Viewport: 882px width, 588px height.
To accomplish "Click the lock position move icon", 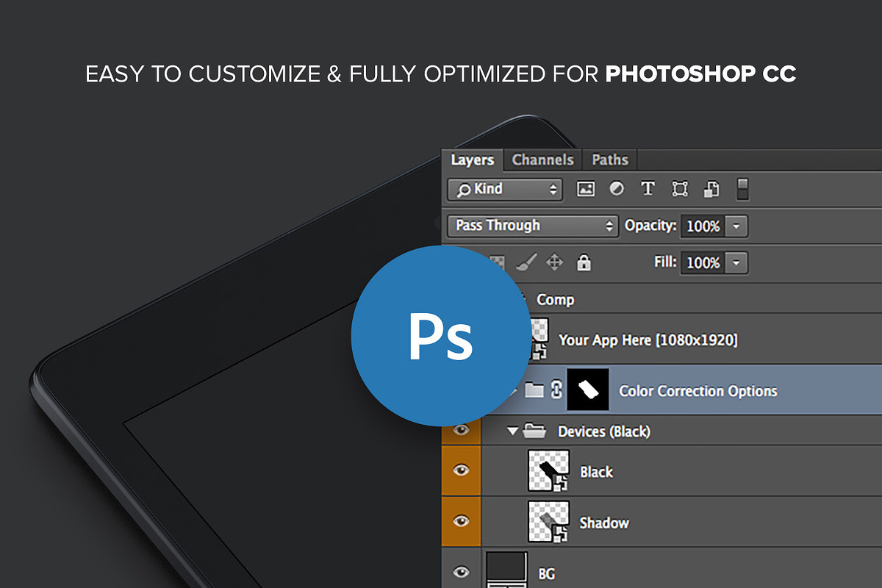I will coord(556,262).
